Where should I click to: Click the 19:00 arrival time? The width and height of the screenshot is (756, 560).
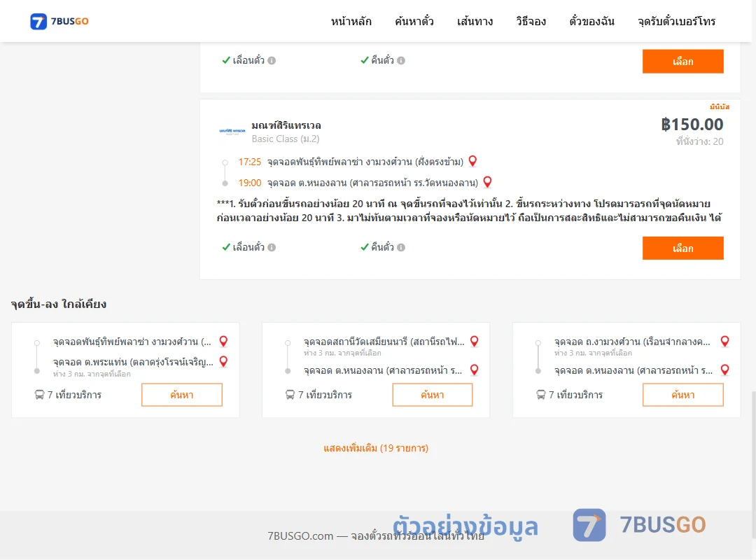pyautogui.click(x=249, y=183)
